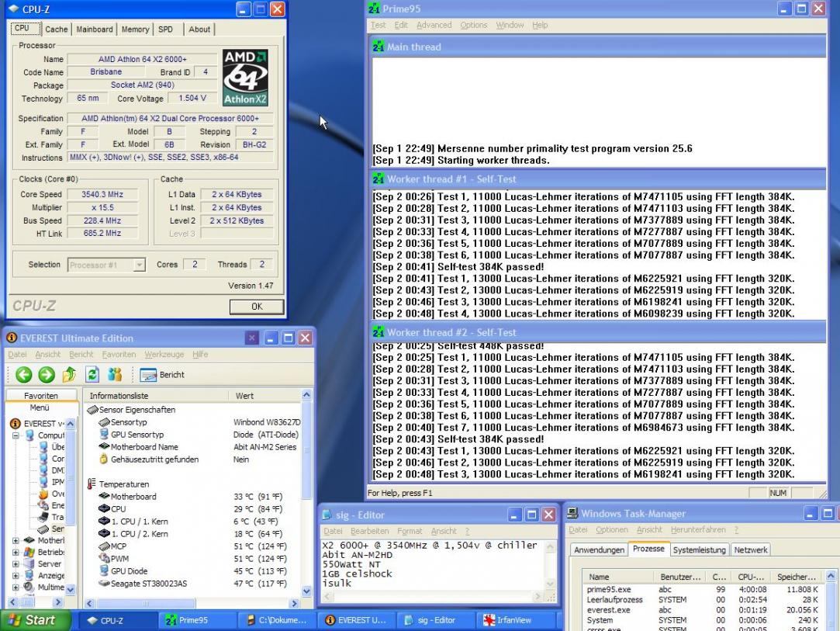Expand the Server node in EVEREST tree
The width and height of the screenshot is (840, 631).
click(16, 564)
